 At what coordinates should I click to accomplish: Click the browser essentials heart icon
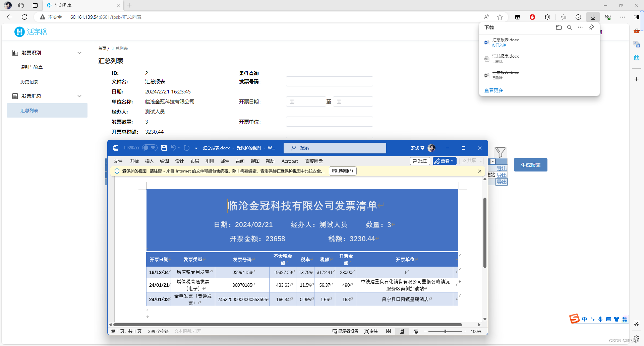[607, 17]
